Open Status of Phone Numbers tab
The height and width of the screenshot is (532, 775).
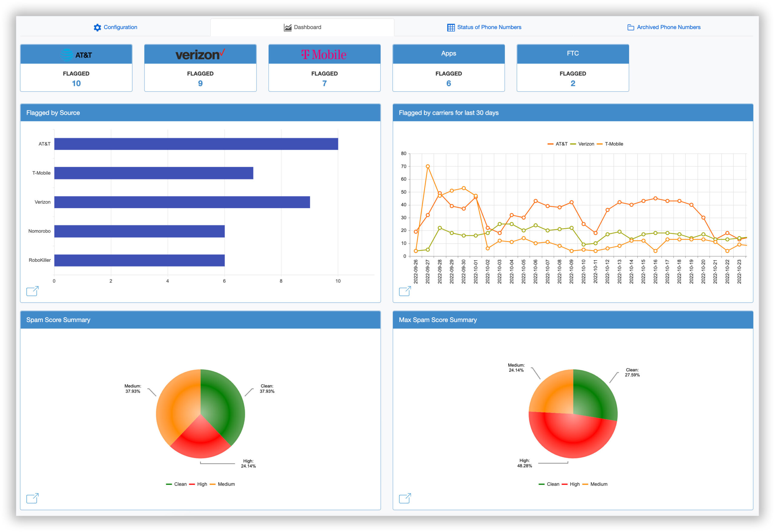pos(484,27)
